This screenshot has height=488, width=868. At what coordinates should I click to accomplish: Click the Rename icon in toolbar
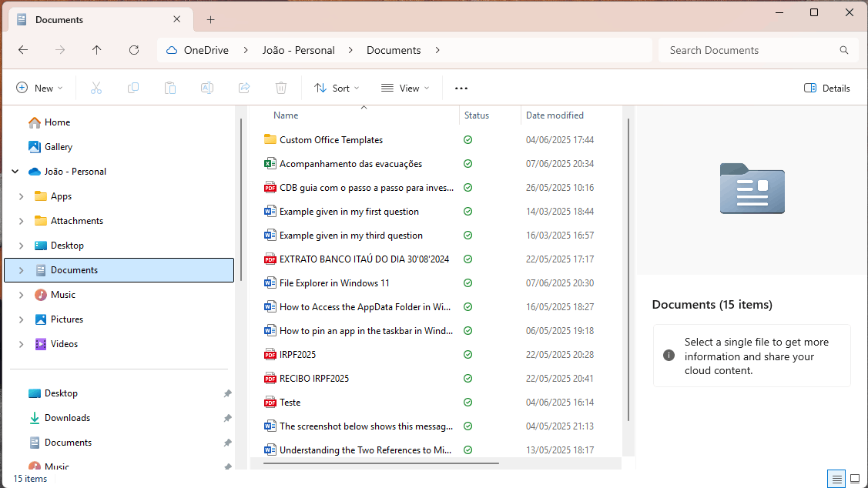[x=207, y=88]
